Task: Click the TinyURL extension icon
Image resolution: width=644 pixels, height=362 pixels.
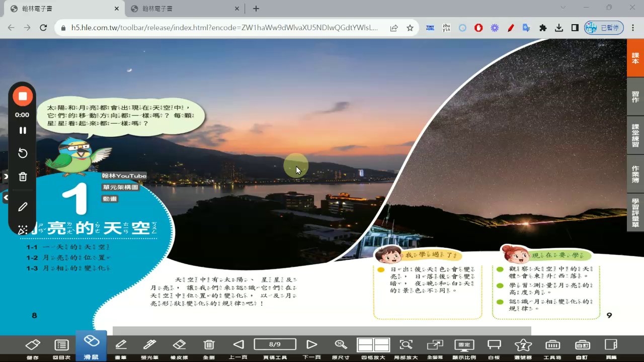Action: click(x=430, y=28)
